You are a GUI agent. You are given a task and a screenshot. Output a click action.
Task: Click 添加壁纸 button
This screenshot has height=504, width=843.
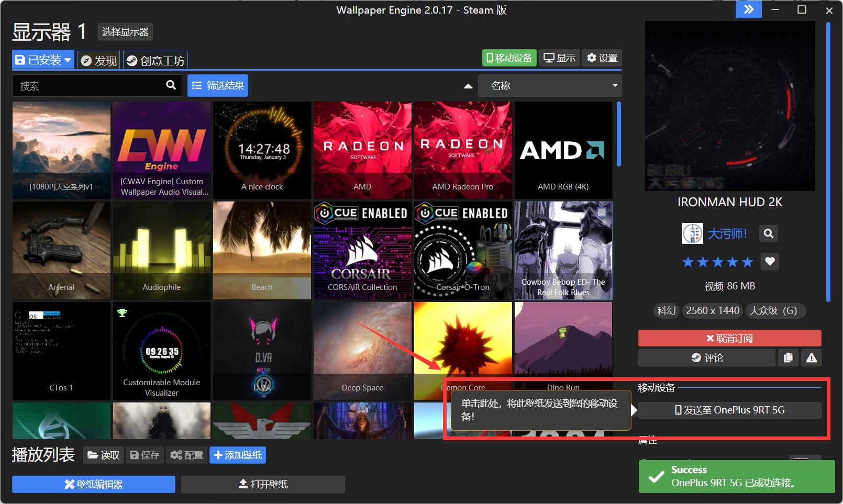coord(238,455)
